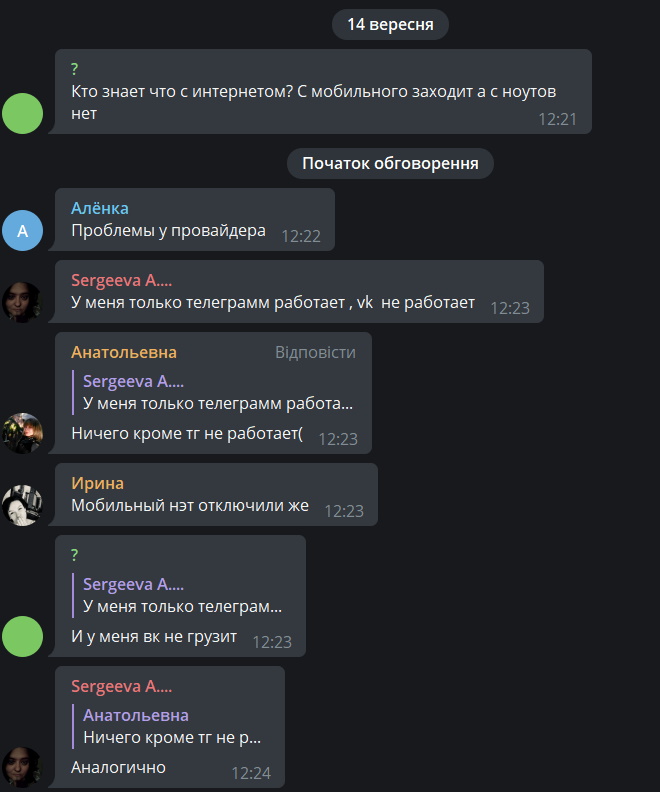Click the Початок обговорення separator label
The image size is (660, 792).
pos(390,163)
